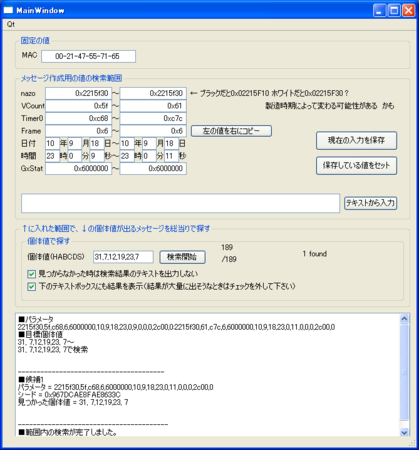Image resolution: width=419 pixels, height=450 pixels.
Task: Select the Timer0 maximum field 0xc7c
Action: point(153,118)
